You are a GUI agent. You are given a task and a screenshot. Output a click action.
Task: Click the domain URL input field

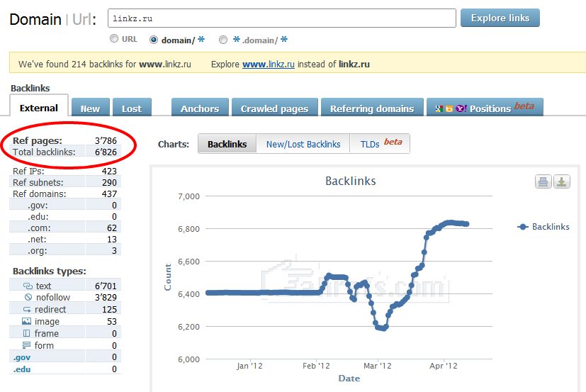[281, 18]
